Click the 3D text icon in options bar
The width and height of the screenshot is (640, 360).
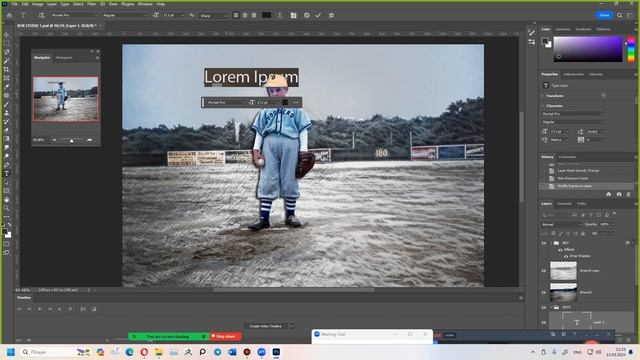(331, 16)
